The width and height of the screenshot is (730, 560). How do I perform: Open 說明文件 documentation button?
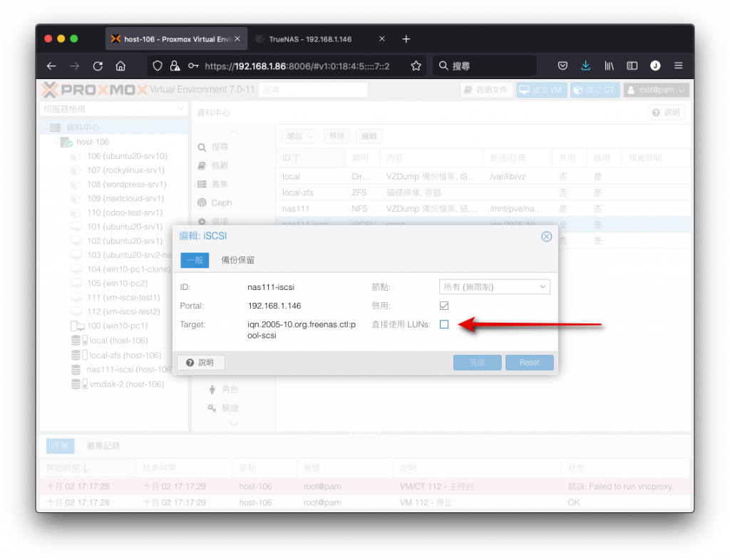pos(486,90)
